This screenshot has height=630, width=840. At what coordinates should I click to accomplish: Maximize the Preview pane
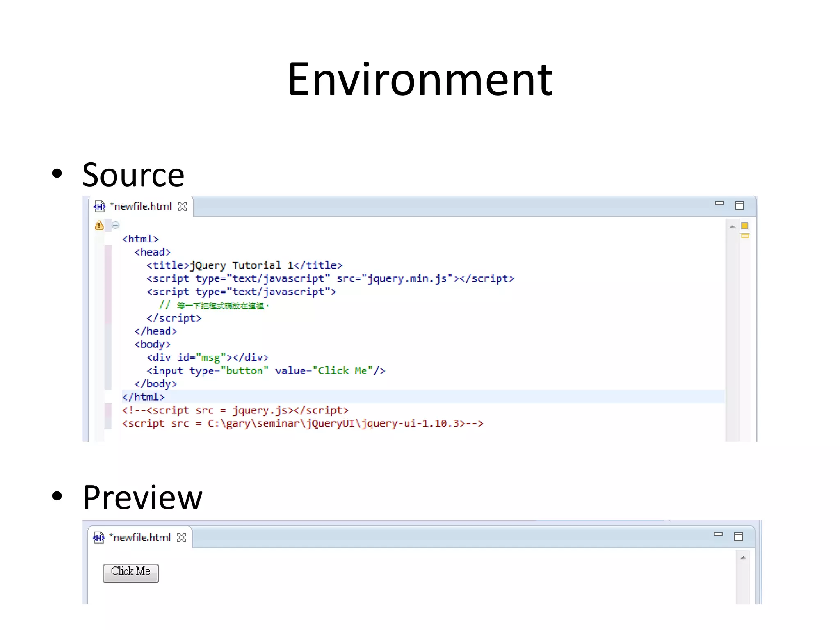[738, 536]
